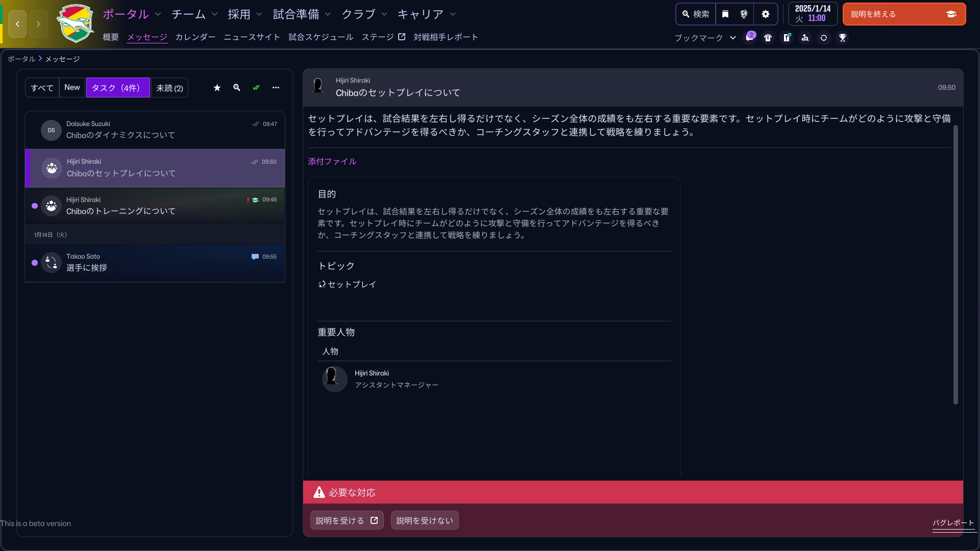Open the circular arrows transfer icon
The height and width of the screenshot is (551, 980).
pyautogui.click(x=824, y=38)
